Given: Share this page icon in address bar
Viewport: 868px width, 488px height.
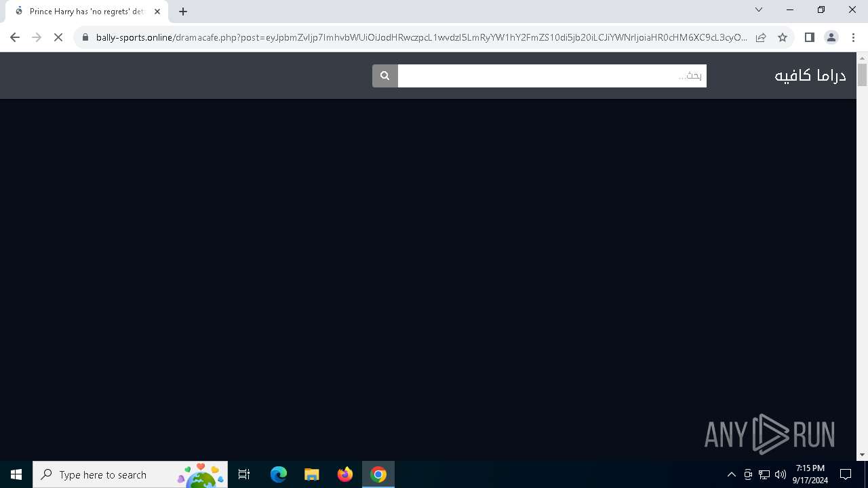Looking at the screenshot, I should tap(761, 37).
